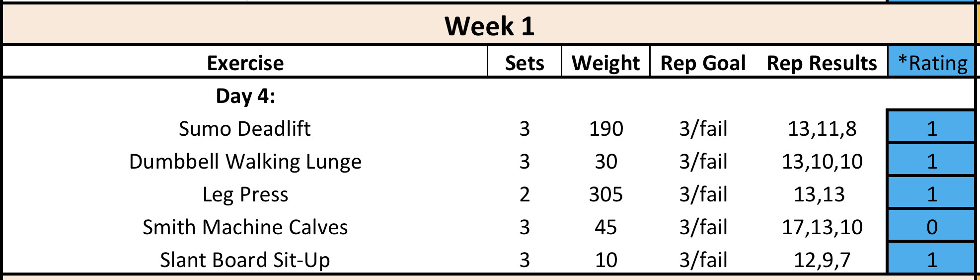Image resolution: width=980 pixels, height=280 pixels.
Task: Select the Day 4: label cell
Action: pyautogui.click(x=245, y=96)
